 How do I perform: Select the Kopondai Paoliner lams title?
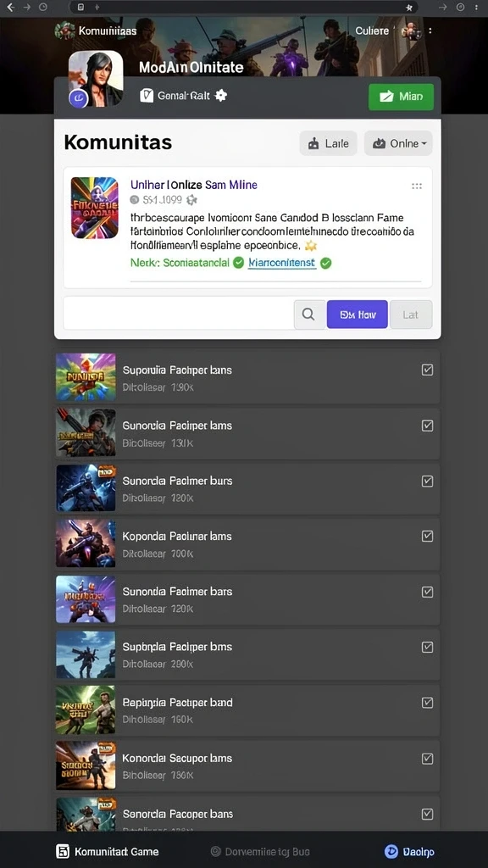(x=177, y=536)
